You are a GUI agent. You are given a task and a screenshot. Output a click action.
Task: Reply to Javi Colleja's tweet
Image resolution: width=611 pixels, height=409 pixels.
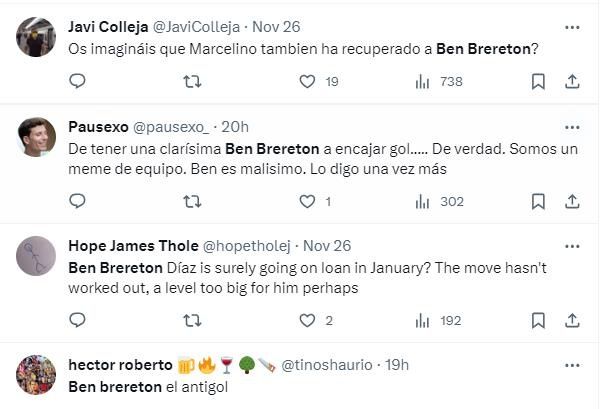click(77, 82)
